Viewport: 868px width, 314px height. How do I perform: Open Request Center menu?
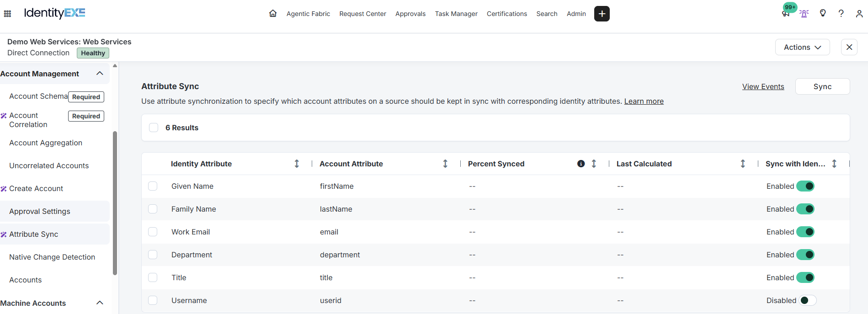(362, 14)
